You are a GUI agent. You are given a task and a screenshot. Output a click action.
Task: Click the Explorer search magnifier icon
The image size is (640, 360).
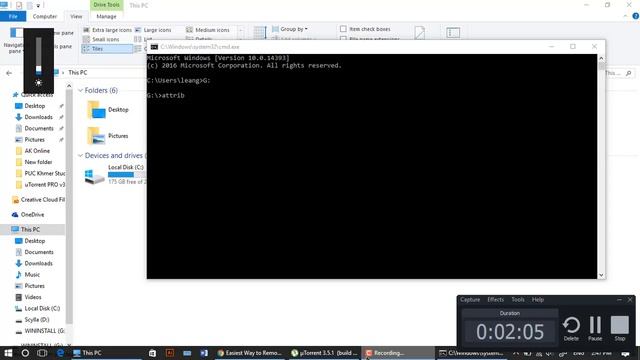(x=629, y=73)
